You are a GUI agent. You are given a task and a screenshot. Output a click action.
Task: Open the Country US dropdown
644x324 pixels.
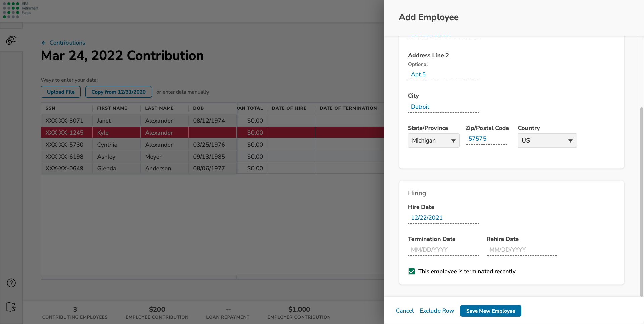(x=547, y=140)
